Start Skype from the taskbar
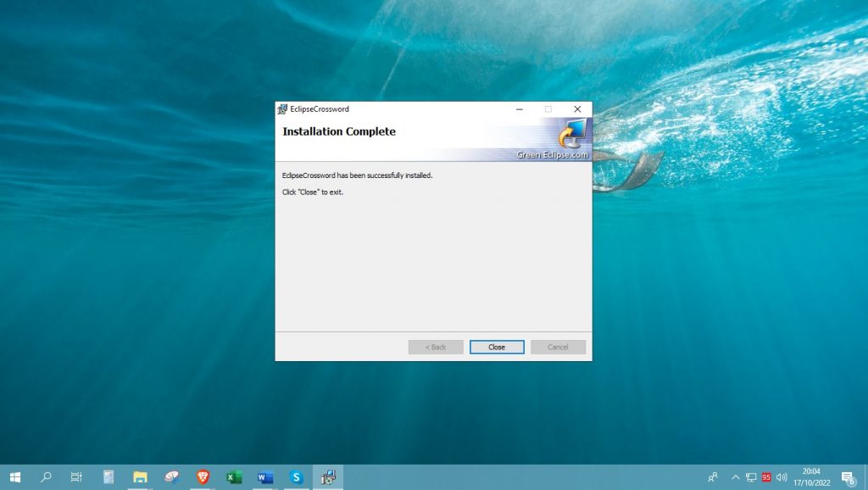The height and width of the screenshot is (490, 868). click(295, 477)
